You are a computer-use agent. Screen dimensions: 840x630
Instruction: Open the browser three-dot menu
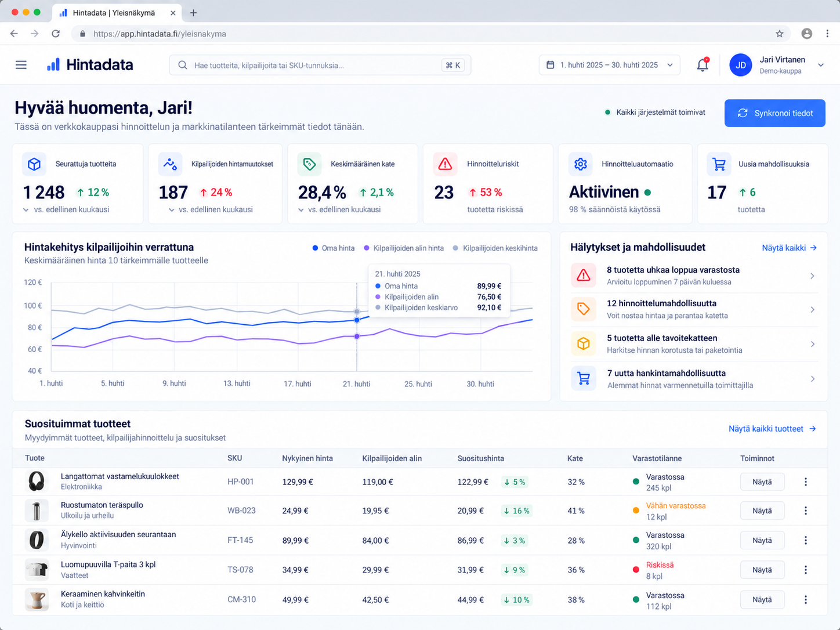coord(827,34)
